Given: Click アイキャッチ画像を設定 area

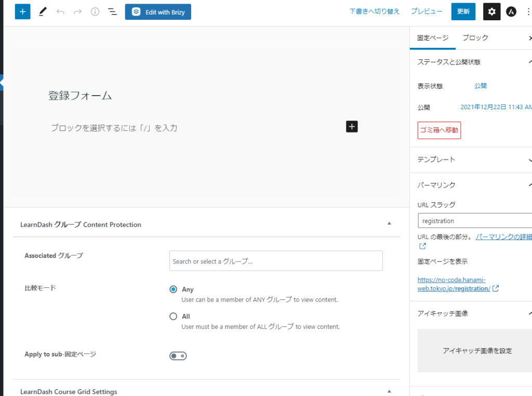Looking at the screenshot, I should (x=475, y=351).
